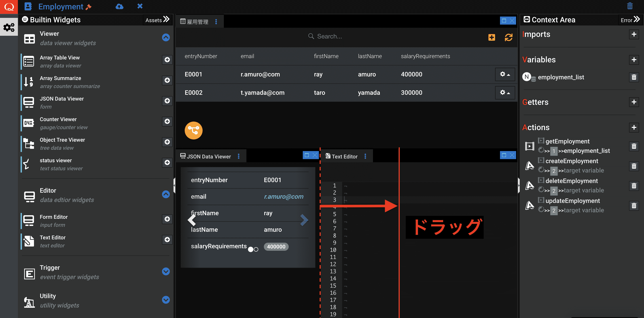Image resolution: width=644 pixels, height=318 pixels.
Task: Click the trash icon in top bar
Action: click(629, 6)
